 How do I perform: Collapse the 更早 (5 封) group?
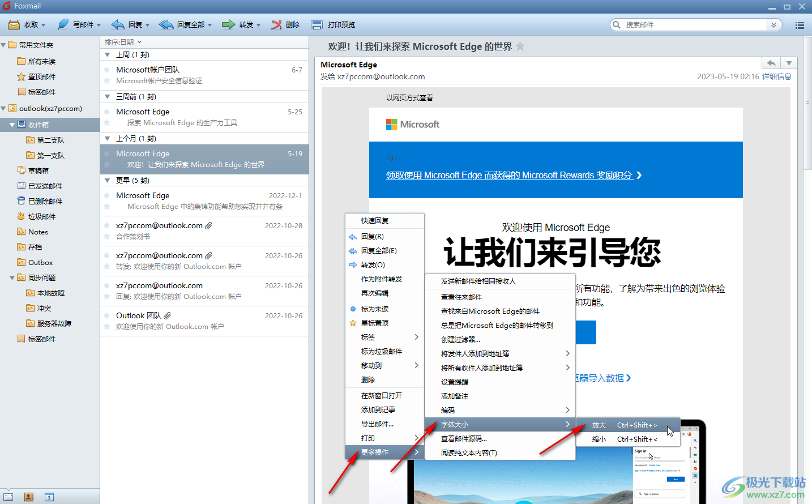click(108, 181)
